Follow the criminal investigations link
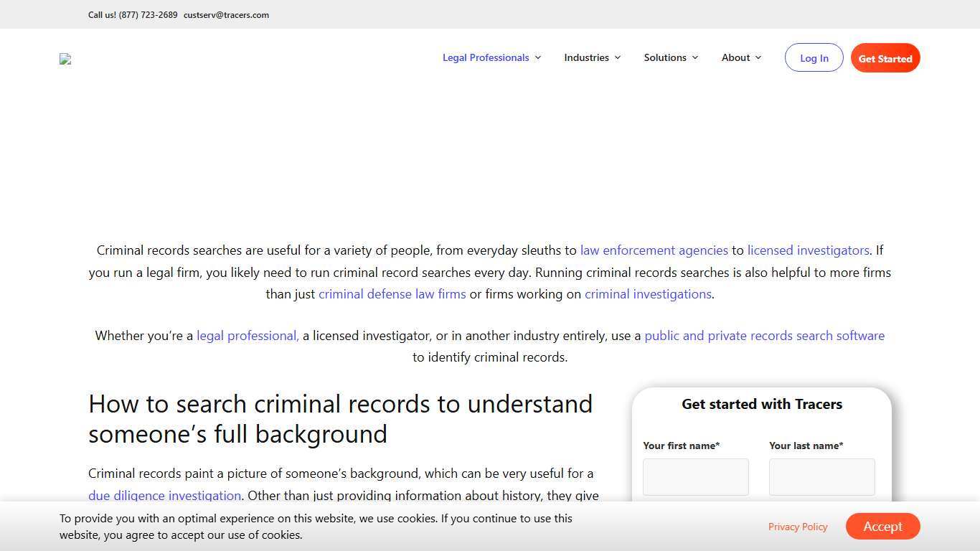Viewport: 980px width, 551px height. click(x=648, y=294)
